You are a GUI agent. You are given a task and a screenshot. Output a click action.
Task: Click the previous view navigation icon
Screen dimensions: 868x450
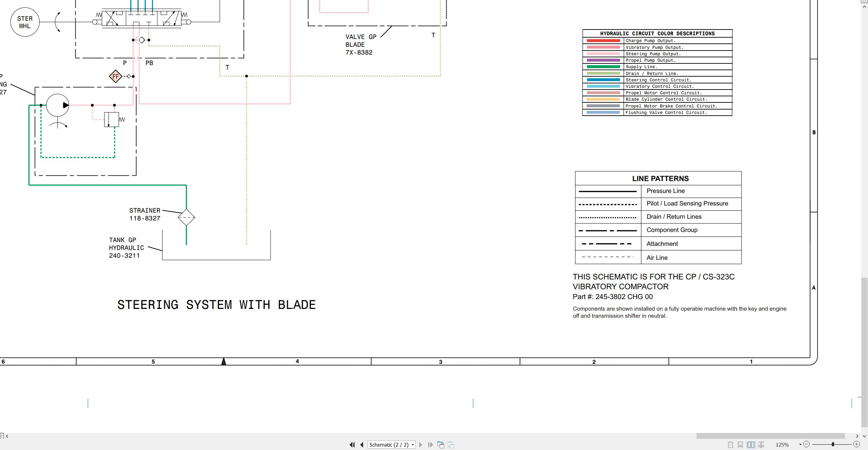coord(441,445)
